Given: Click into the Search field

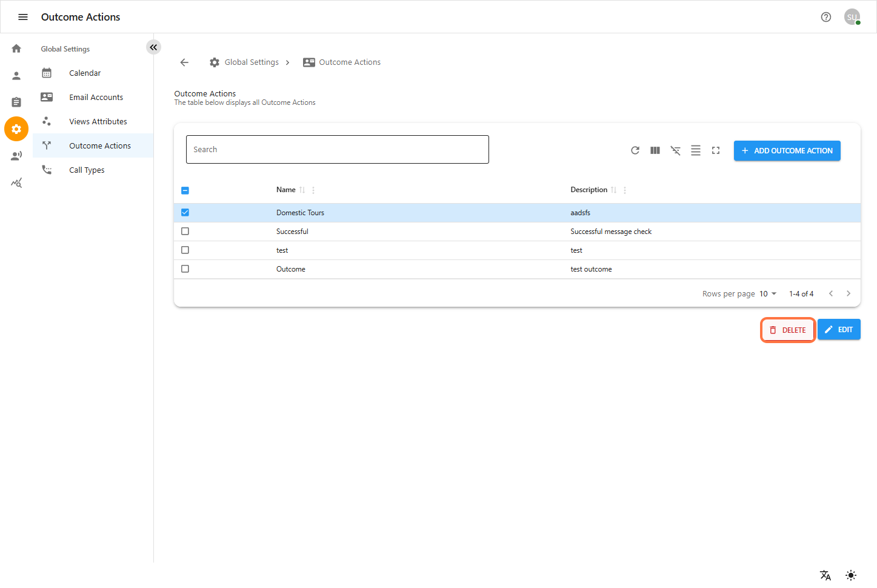Looking at the screenshot, I should click(337, 150).
